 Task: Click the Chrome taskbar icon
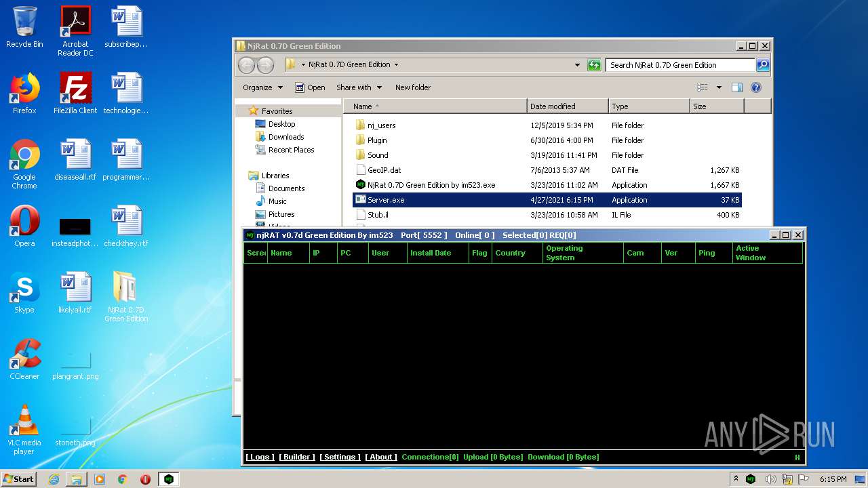[x=123, y=479]
